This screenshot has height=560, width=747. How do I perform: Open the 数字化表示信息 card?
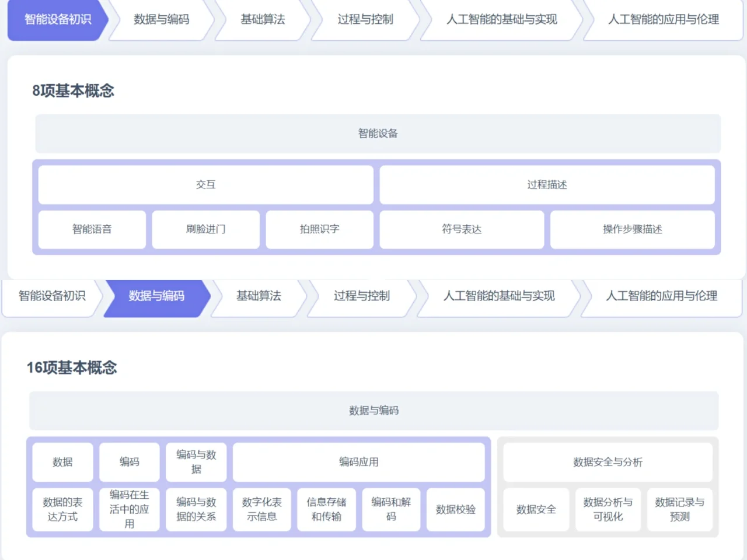[262, 509]
